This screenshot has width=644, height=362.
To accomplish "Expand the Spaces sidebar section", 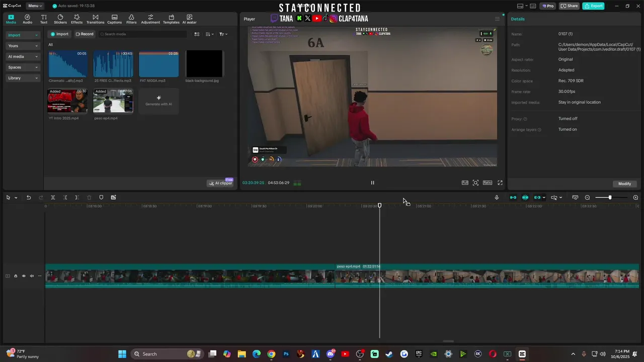I will point(23,67).
